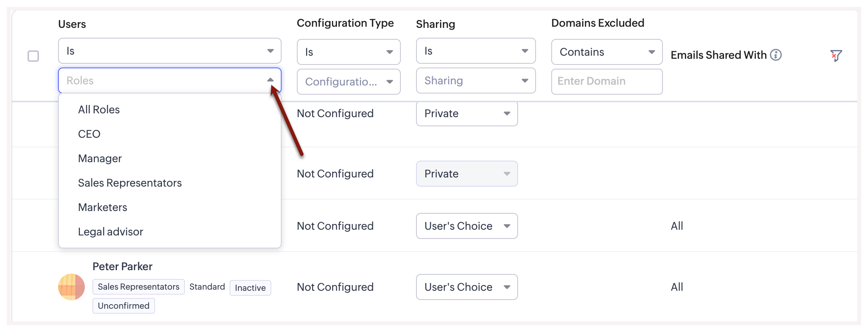
Task: Tick the select-all checkbox in header
Action: [x=33, y=56]
